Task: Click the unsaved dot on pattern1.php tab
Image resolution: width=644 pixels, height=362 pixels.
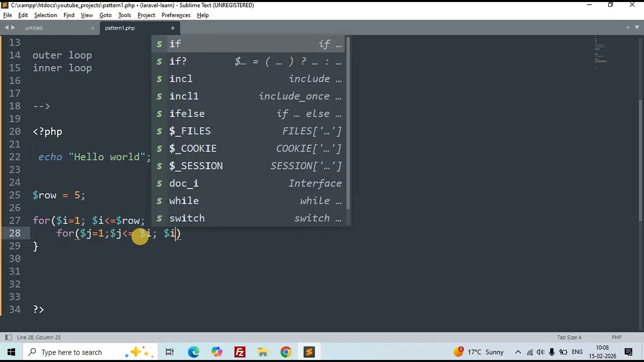Action: point(173,28)
